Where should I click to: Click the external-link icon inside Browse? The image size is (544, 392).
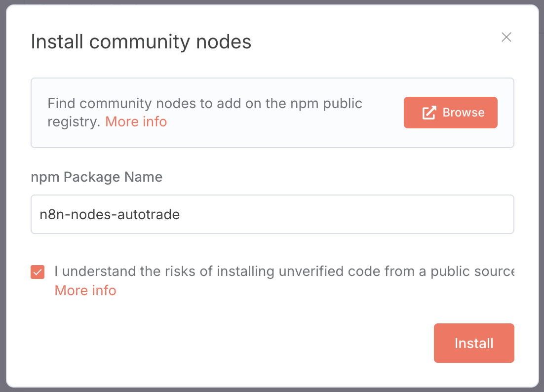429,113
